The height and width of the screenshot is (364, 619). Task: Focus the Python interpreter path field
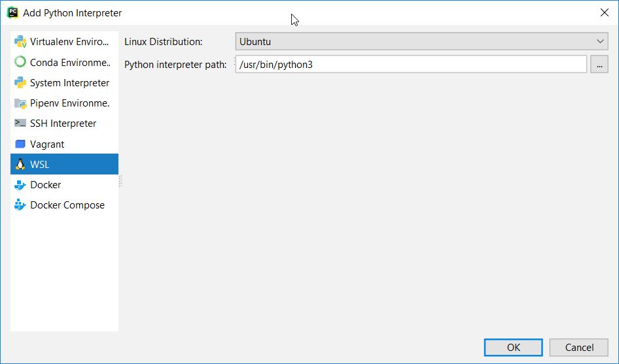[x=411, y=64]
